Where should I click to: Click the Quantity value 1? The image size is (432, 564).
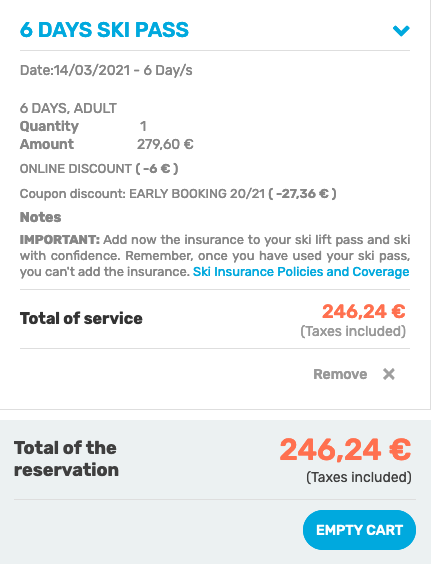143,126
